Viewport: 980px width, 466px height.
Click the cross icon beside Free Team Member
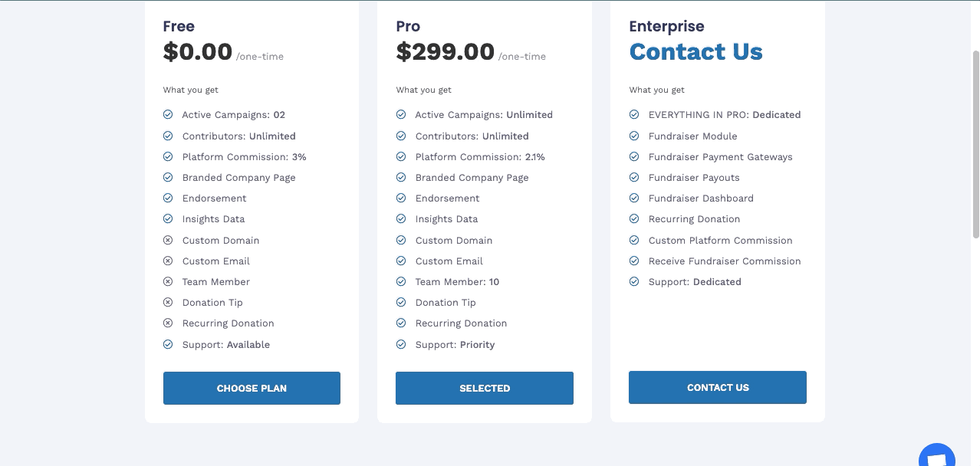tap(168, 281)
